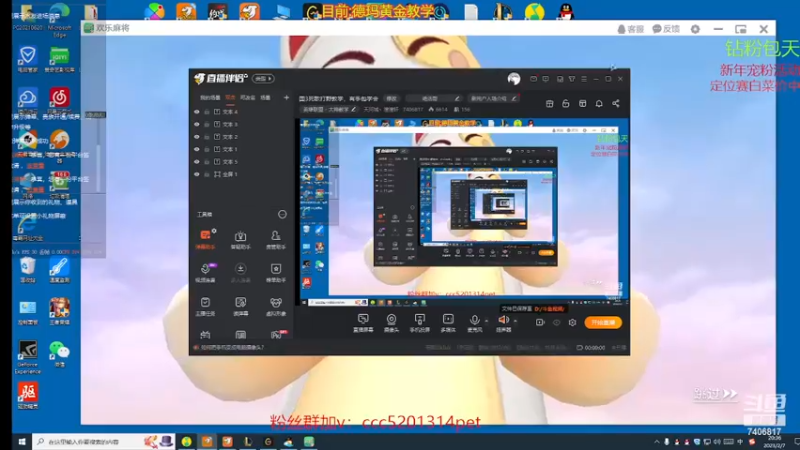Viewport: 800px width, 450px height.
Task: Toggle visibility of layer 文本 4
Action: [196, 112]
